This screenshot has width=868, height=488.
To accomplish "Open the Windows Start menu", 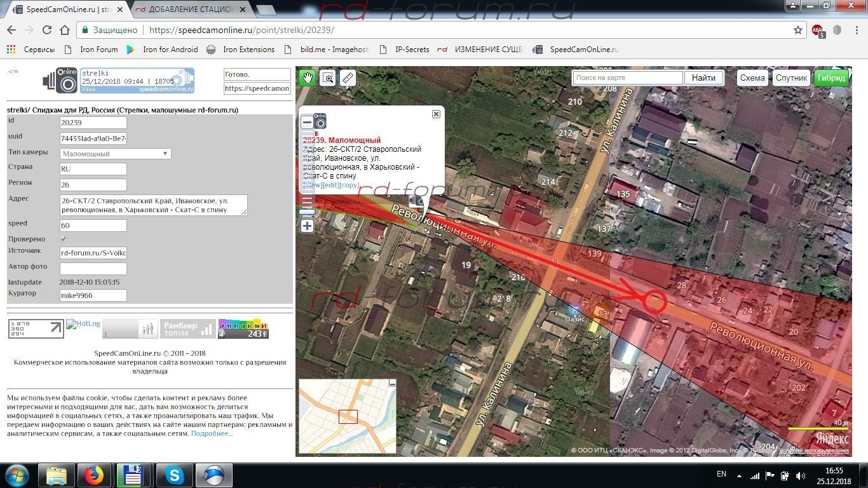I will click(17, 475).
